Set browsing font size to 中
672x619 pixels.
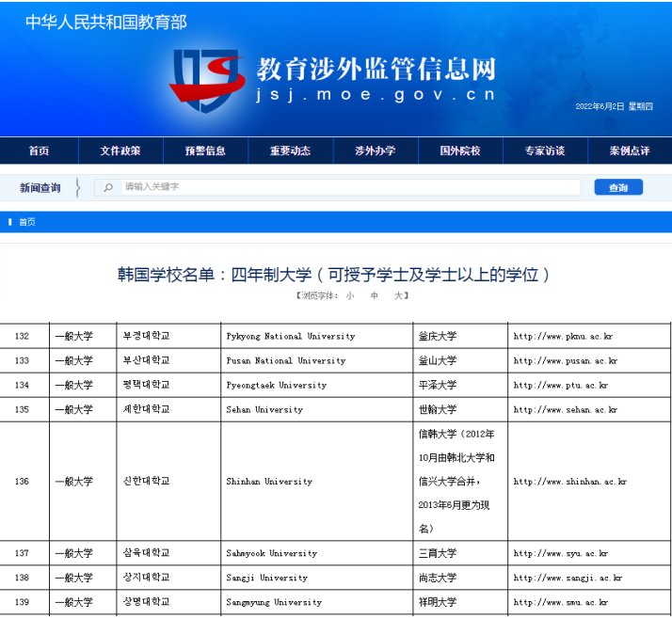pyautogui.click(x=375, y=295)
